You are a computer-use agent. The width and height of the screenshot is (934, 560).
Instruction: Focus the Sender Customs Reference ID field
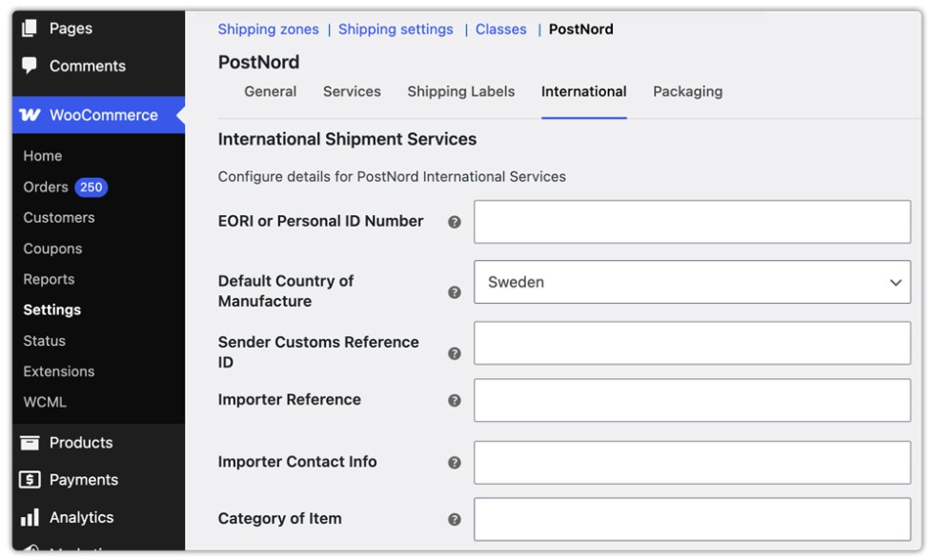tap(692, 344)
